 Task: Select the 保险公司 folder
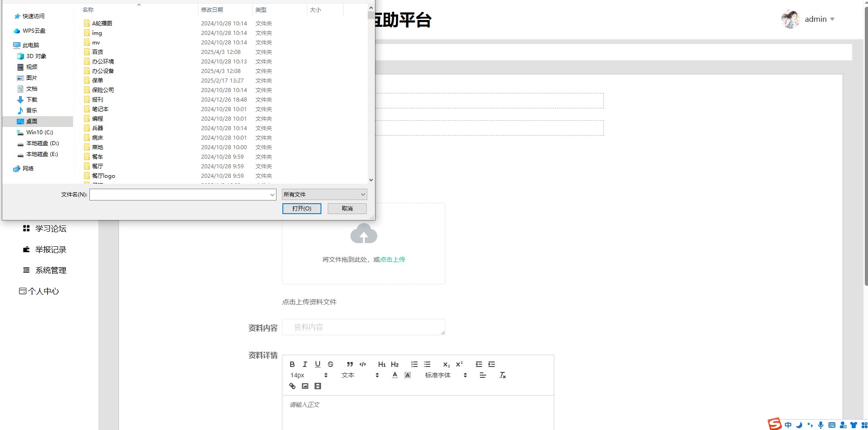pyautogui.click(x=103, y=90)
